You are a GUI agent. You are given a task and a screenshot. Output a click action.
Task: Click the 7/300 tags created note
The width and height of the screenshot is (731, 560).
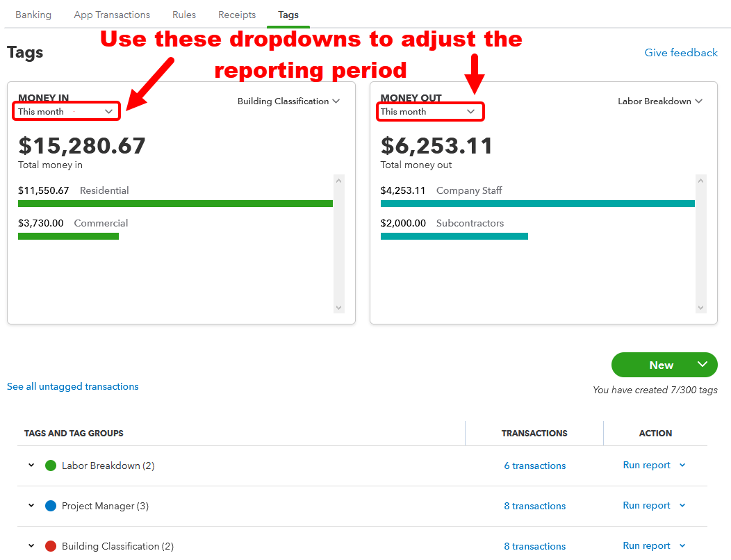(x=655, y=390)
